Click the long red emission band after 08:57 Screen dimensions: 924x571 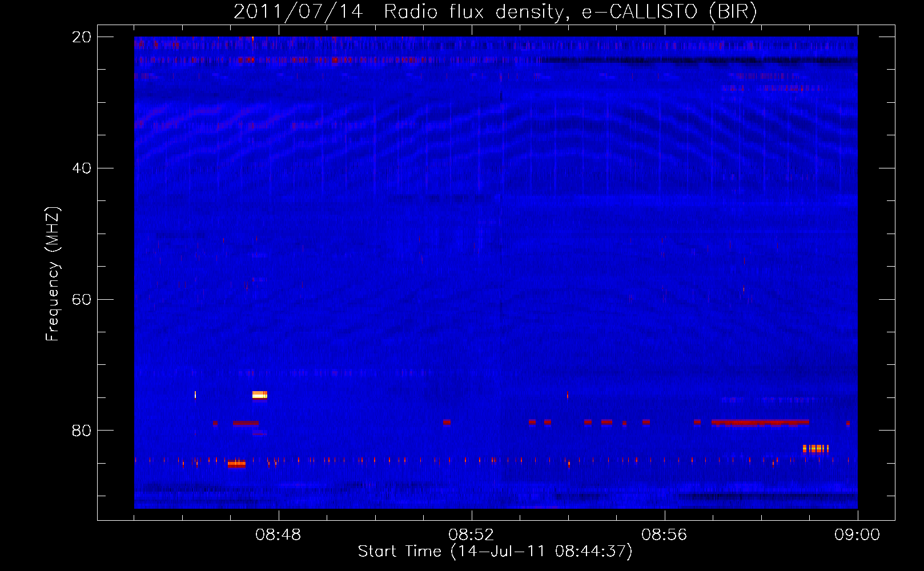[760, 423]
